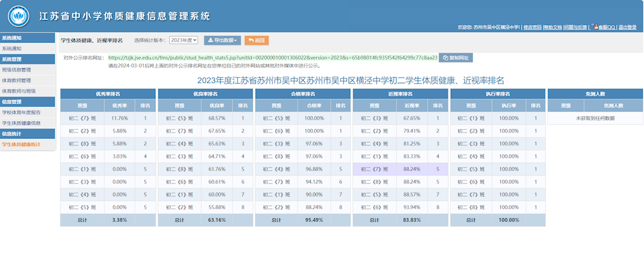Open 学生体质健康信息 in the sidebar

click(28, 123)
